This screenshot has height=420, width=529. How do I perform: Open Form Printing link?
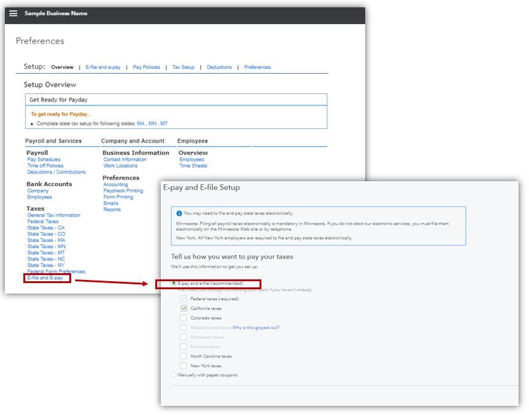118,197
